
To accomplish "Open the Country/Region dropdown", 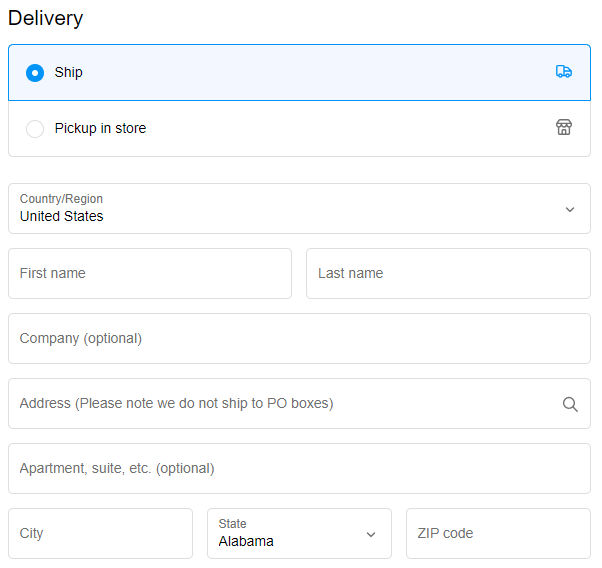I will tap(299, 209).
